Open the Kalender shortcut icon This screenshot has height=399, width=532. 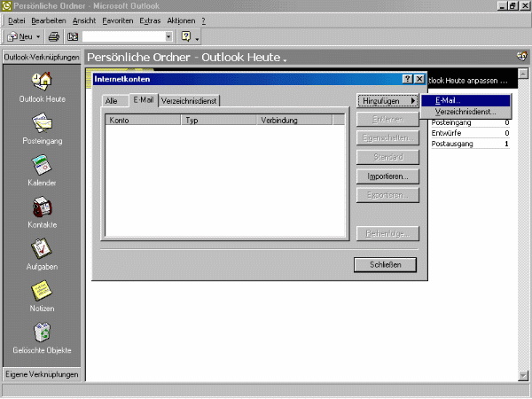tap(42, 165)
